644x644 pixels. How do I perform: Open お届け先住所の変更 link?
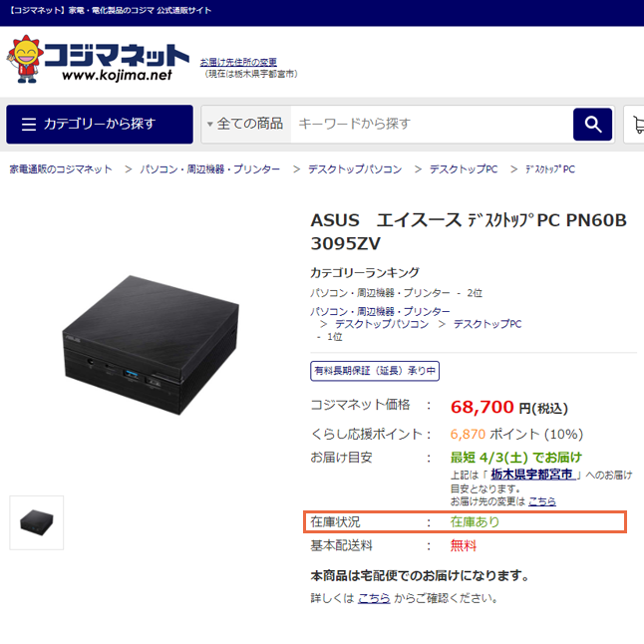pyautogui.click(x=238, y=62)
